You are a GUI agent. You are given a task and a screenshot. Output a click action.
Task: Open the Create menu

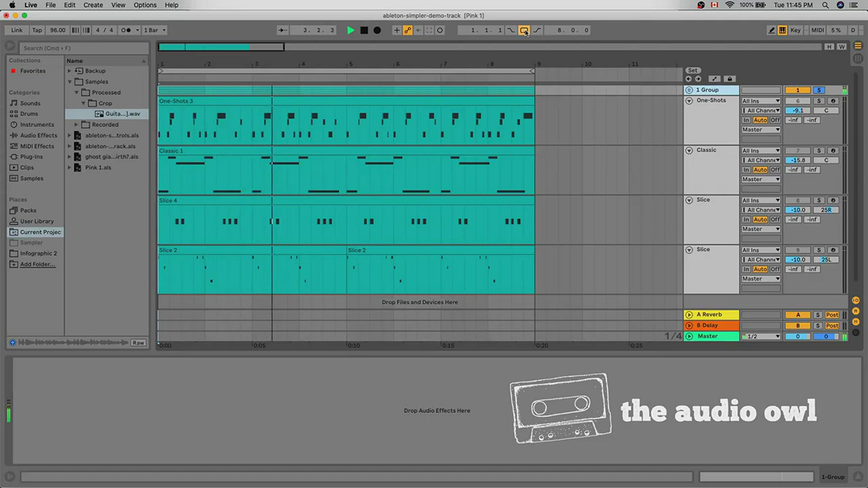pyautogui.click(x=93, y=5)
